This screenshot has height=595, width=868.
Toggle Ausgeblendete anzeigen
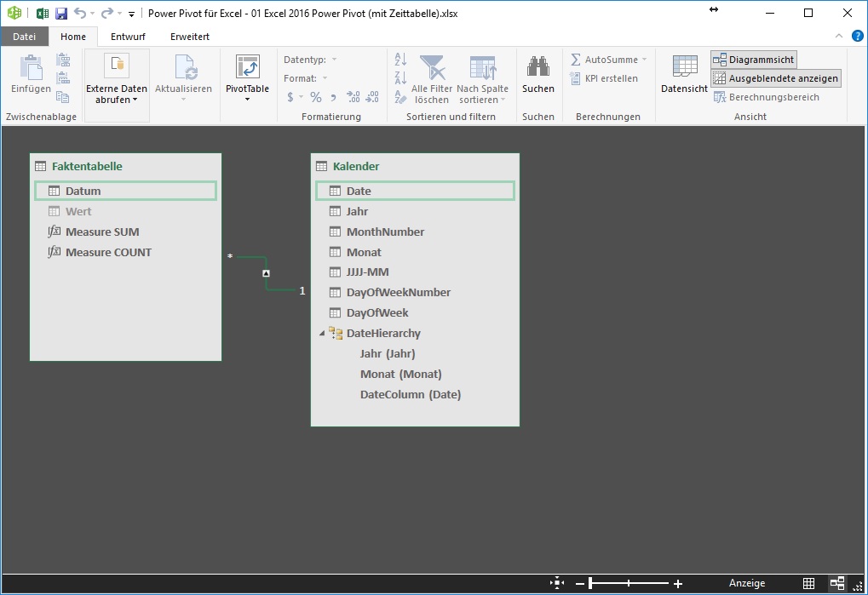pos(775,77)
